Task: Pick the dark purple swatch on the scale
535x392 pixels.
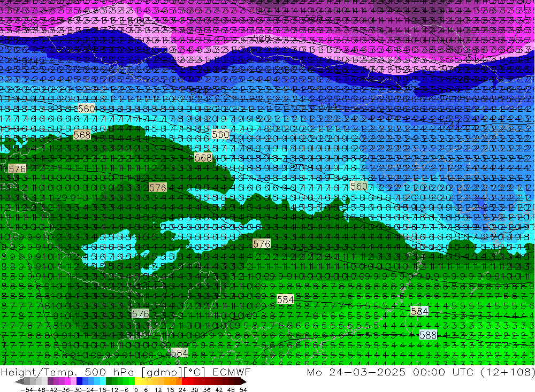Action: [50, 381]
